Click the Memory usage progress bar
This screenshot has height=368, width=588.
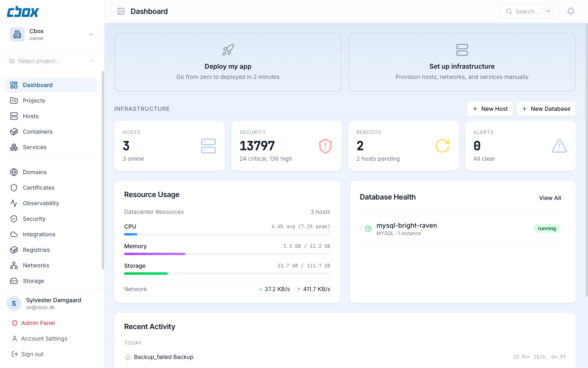(x=227, y=254)
